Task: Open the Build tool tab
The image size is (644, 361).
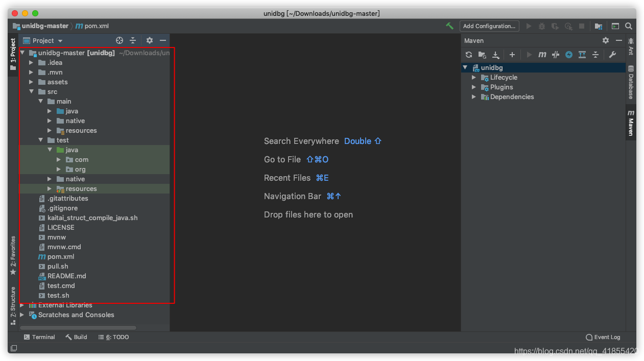Action: pos(76,337)
